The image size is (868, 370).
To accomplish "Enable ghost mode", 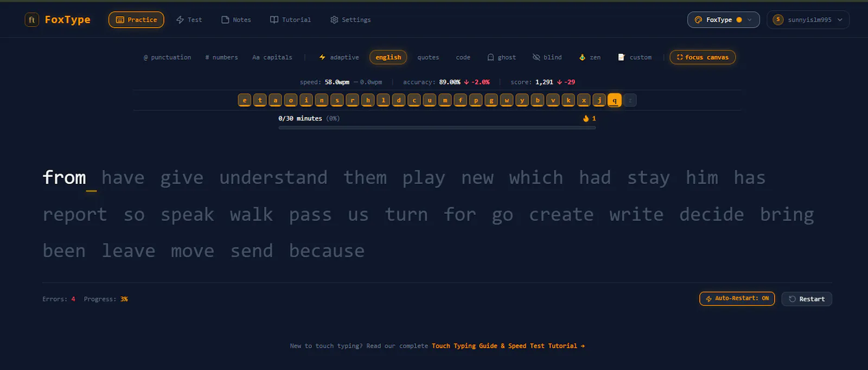I will point(501,57).
